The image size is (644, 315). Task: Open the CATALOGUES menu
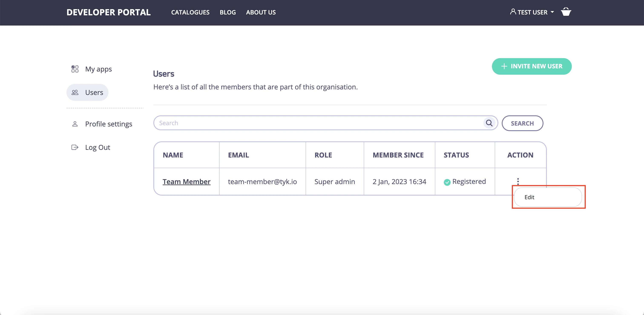pyautogui.click(x=190, y=12)
